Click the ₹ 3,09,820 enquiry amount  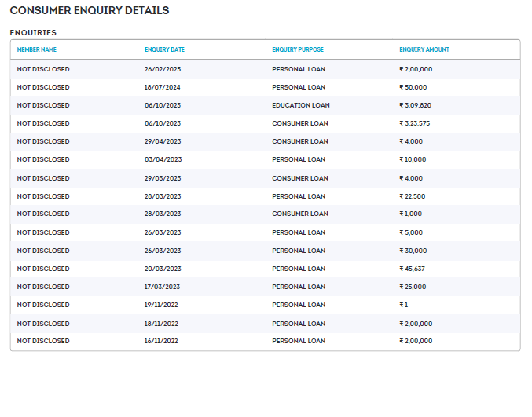pyautogui.click(x=415, y=105)
